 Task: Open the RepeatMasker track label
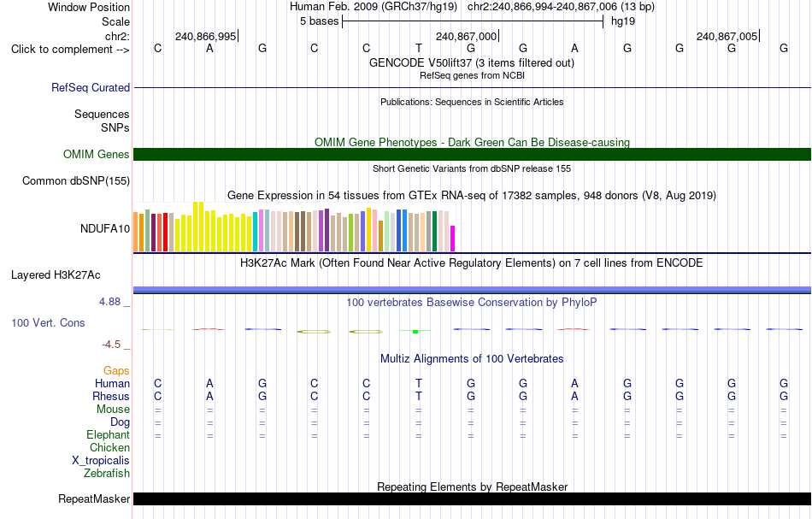pos(94,498)
